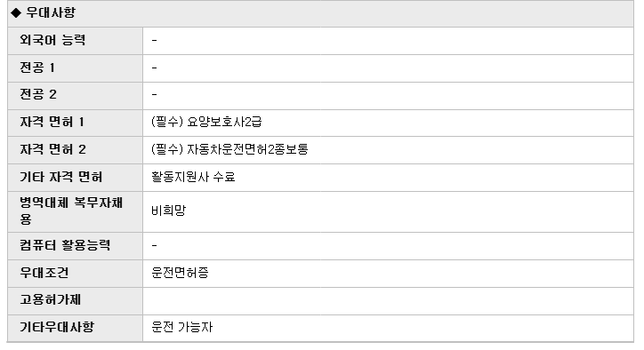Select the 자격 면허 1 label

(52, 123)
